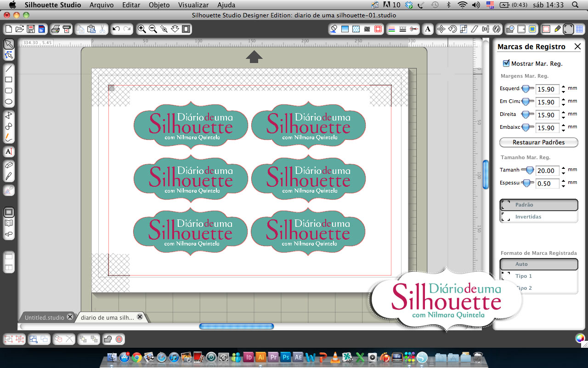Open the Objeto menu
Screen dimensions: 588x368
(x=159, y=5)
